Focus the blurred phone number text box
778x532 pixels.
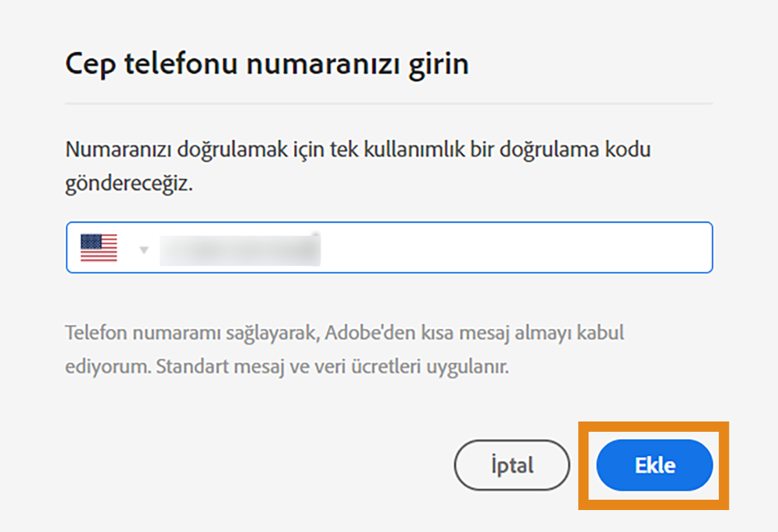click(x=240, y=247)
